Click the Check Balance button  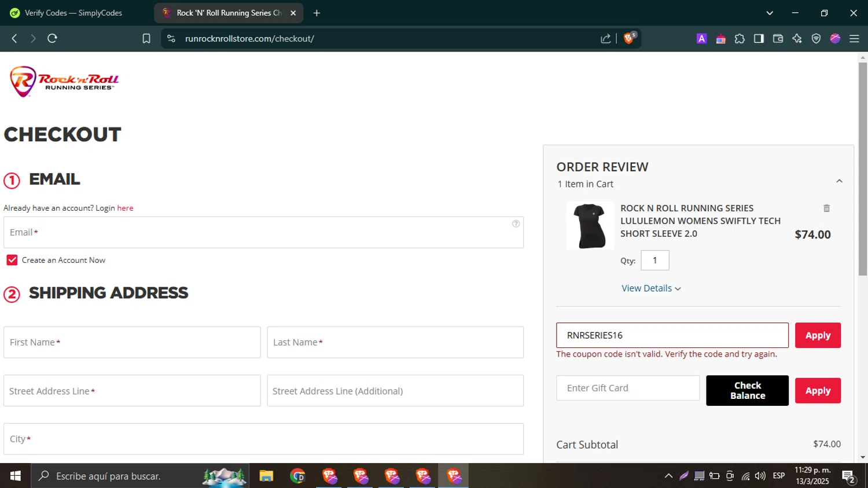pyautogui.click(x=747, y=390)
